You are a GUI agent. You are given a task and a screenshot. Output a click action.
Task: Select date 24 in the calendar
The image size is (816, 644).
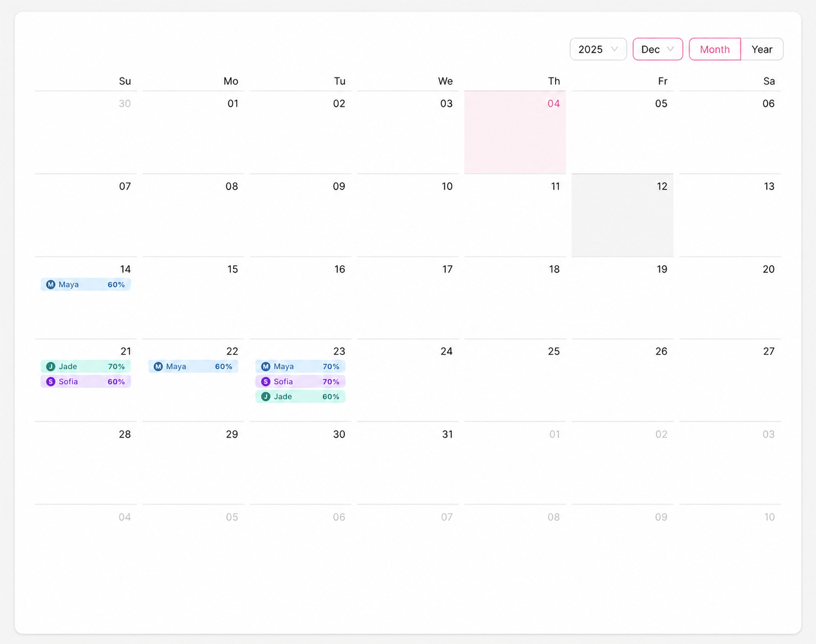pos(408,380)
